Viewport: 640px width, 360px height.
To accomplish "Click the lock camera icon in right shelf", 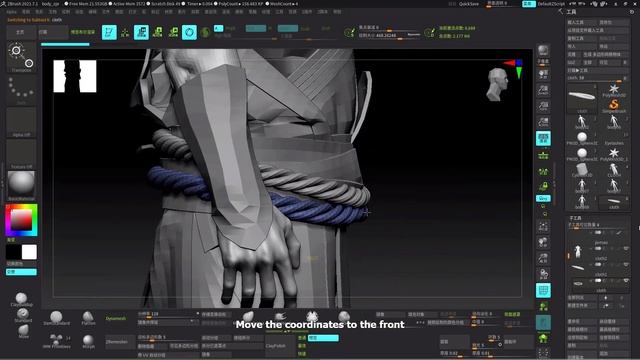I will [543, 187].
